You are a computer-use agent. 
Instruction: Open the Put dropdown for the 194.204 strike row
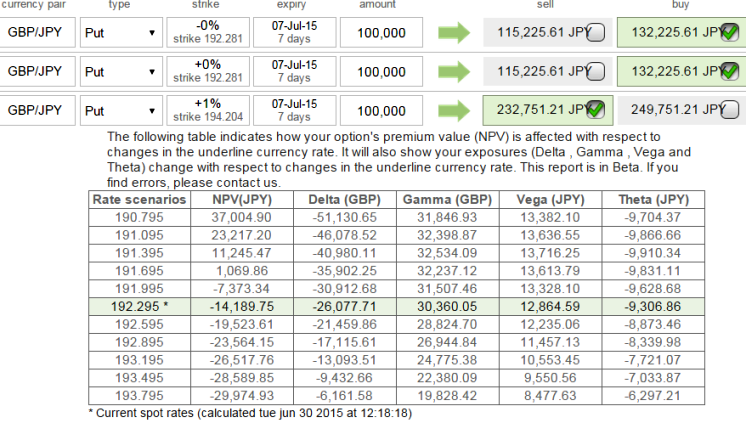[x=120, y=110]
